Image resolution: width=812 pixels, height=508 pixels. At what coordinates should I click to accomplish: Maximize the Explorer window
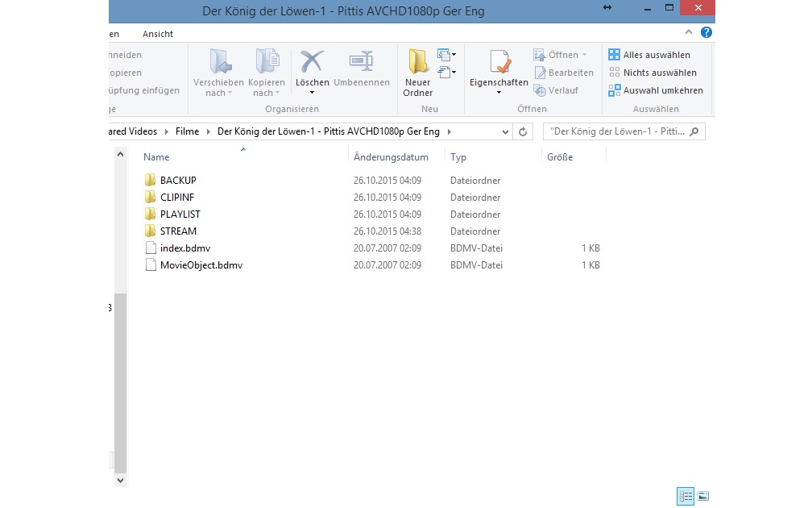coord(669,8)
